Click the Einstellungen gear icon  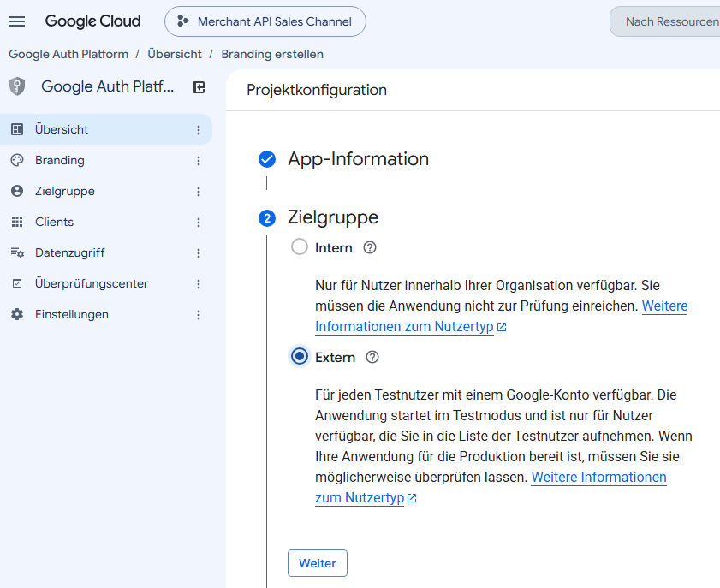[x=17, y=314]
